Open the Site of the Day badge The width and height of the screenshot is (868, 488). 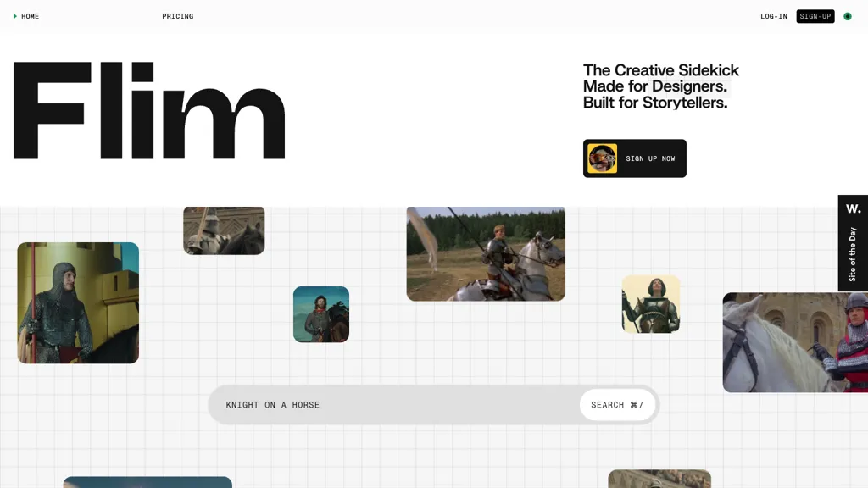pyautogui.click(x=853, y=243)
